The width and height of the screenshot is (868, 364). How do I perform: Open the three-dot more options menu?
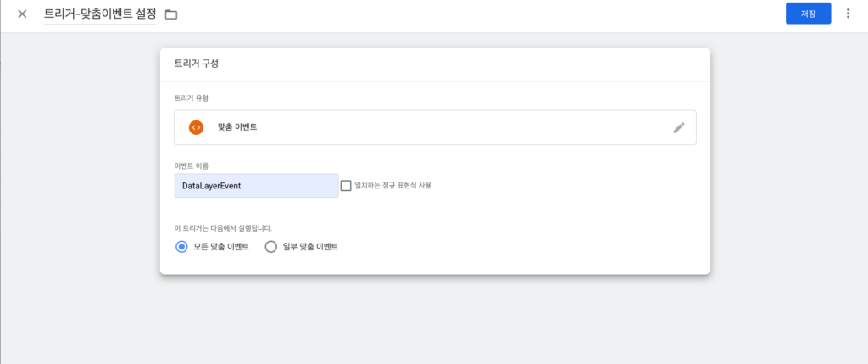pos(848,14)
